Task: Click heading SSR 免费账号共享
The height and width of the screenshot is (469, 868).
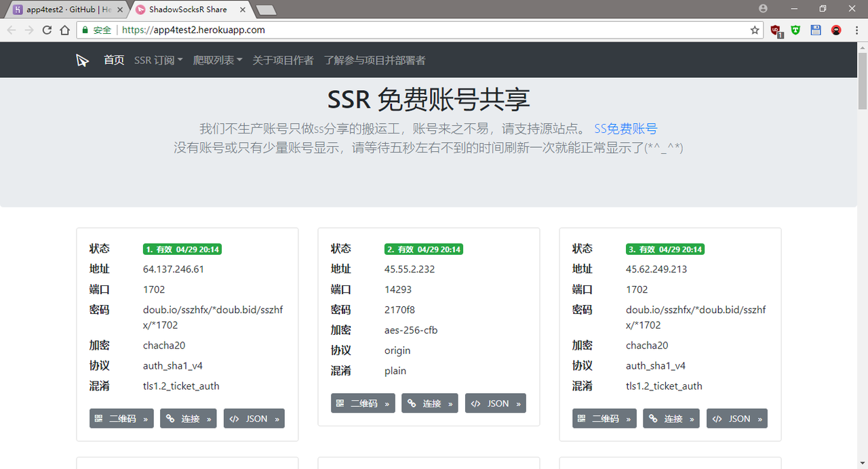Action: pos(429,100)
